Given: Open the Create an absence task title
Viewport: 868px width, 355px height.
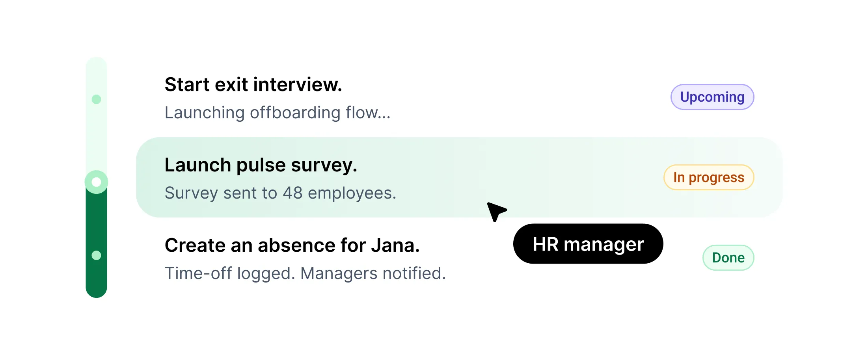Looking at the screenshot, I should coord(292,245).
